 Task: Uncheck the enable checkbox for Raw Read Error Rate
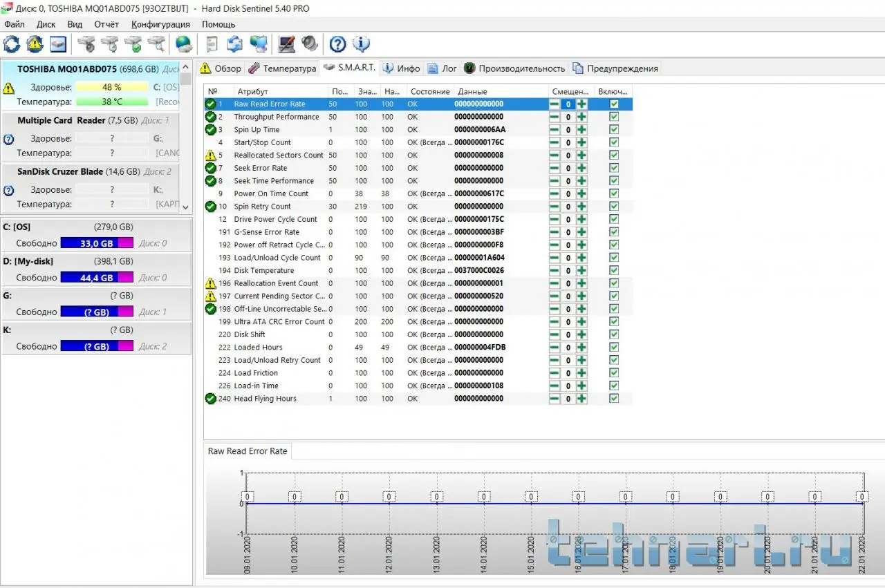[x=613, y=104]
